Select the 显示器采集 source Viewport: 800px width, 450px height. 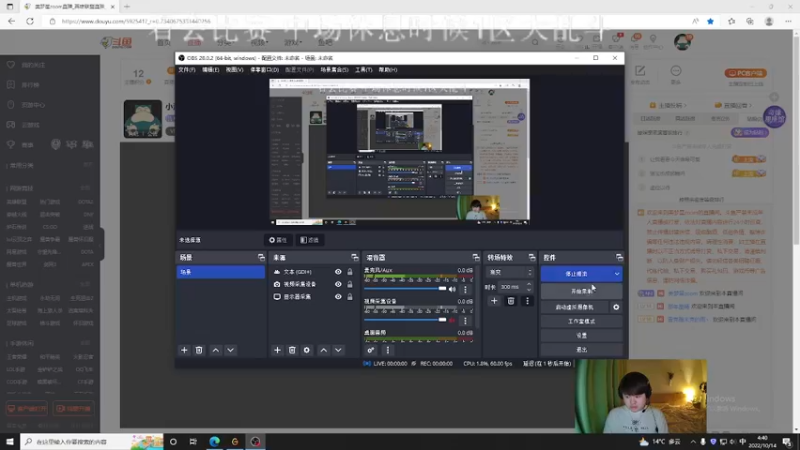[297, 296]
